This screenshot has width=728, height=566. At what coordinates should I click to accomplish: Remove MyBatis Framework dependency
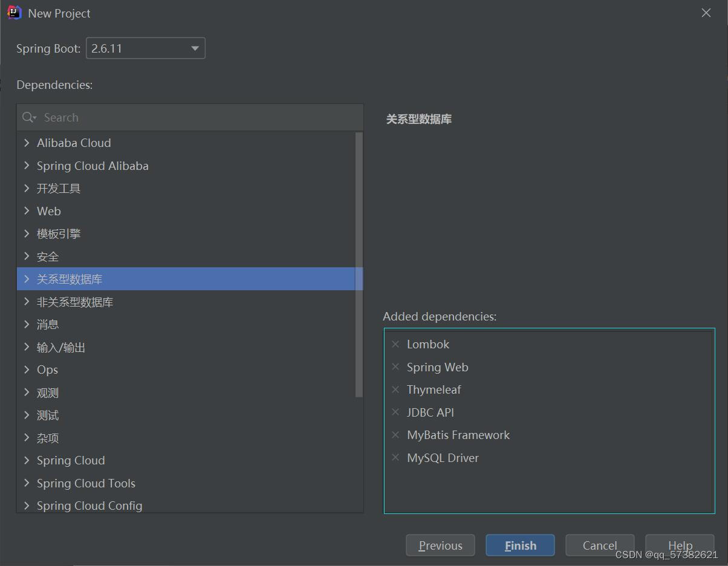click(x=395, y=435)
